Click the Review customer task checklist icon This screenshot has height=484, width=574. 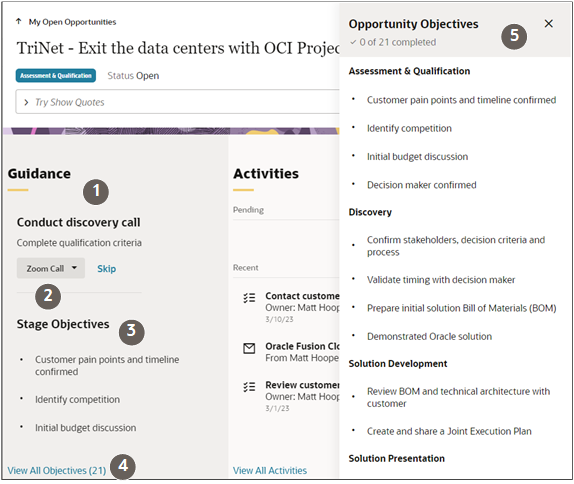click(249, 387)
